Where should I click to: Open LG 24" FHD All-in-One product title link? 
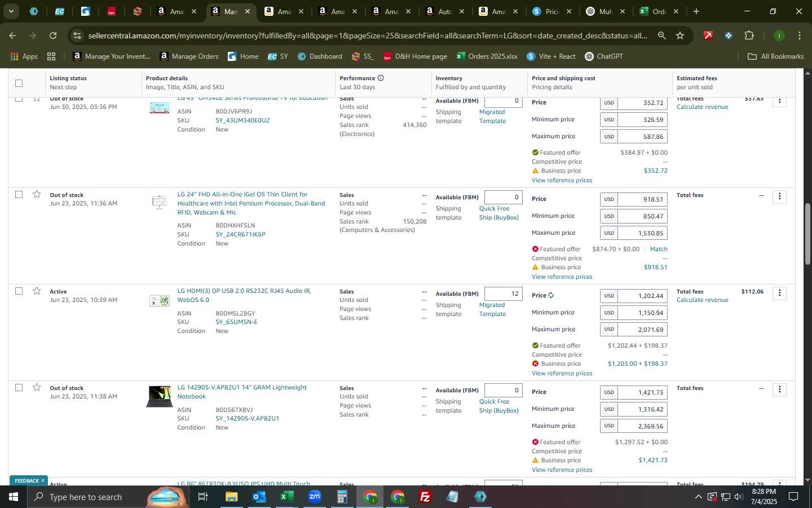click(x=251, y=203)
